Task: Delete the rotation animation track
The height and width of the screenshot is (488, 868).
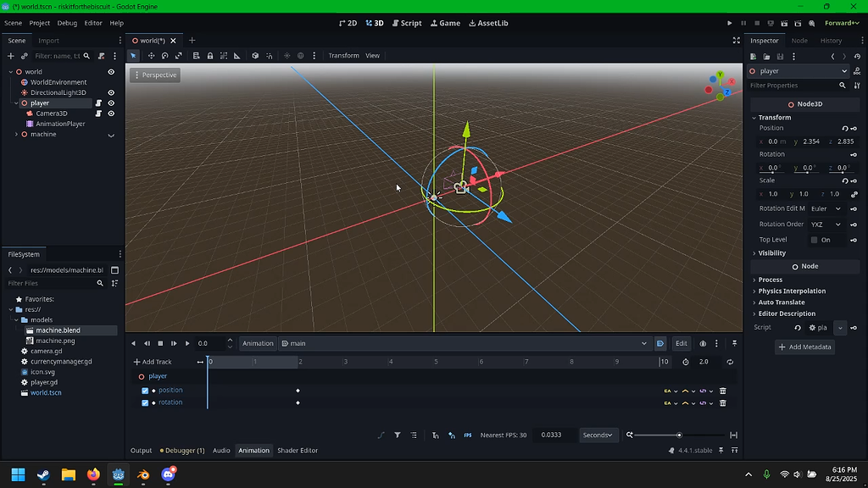Action: 722,403
